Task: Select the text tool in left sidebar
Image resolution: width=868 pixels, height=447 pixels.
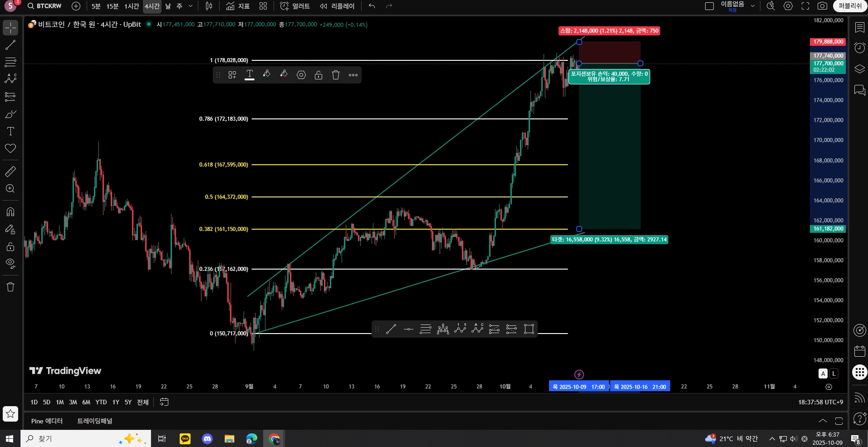Action: (x=10, y=131)
